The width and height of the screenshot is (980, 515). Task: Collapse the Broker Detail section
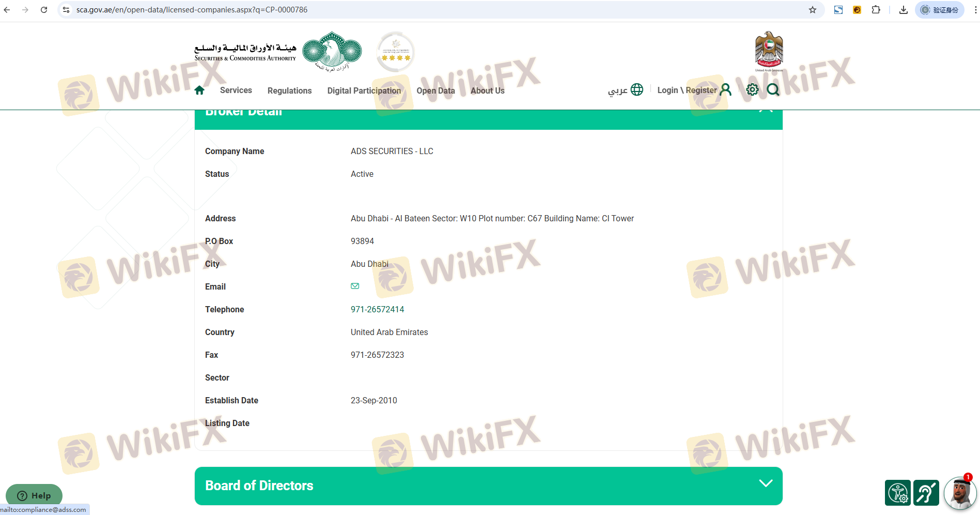[x=766, y=110]
